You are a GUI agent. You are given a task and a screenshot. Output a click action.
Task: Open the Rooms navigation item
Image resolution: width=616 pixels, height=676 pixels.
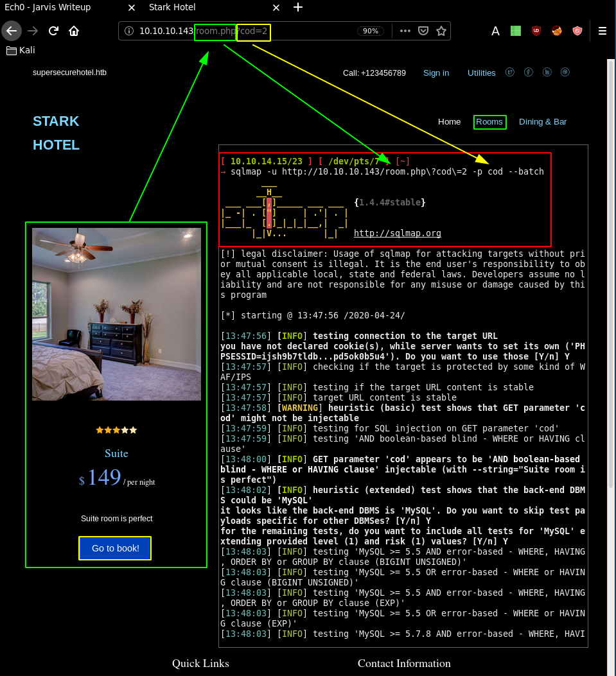click(x=489, y=122)
